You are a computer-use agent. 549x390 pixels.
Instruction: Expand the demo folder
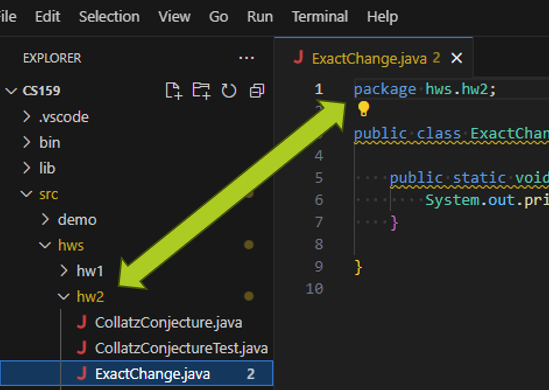(x=45, y=220)
